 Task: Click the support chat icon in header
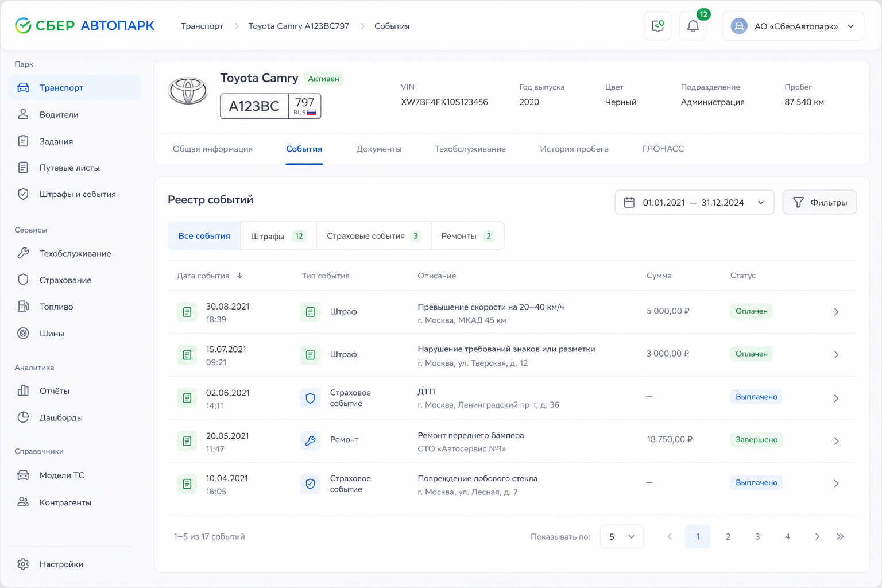(658, 26)
